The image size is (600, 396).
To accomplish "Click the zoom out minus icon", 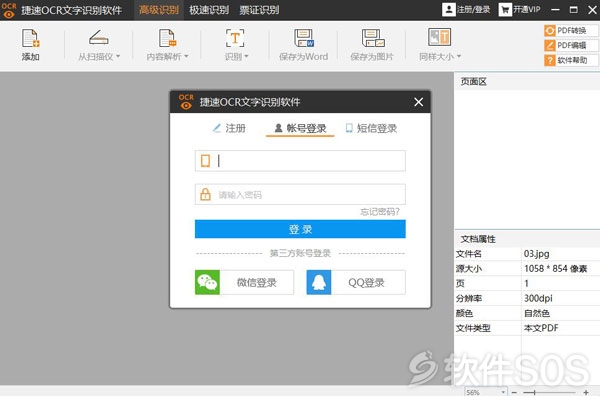I will (x=514, y=392).
